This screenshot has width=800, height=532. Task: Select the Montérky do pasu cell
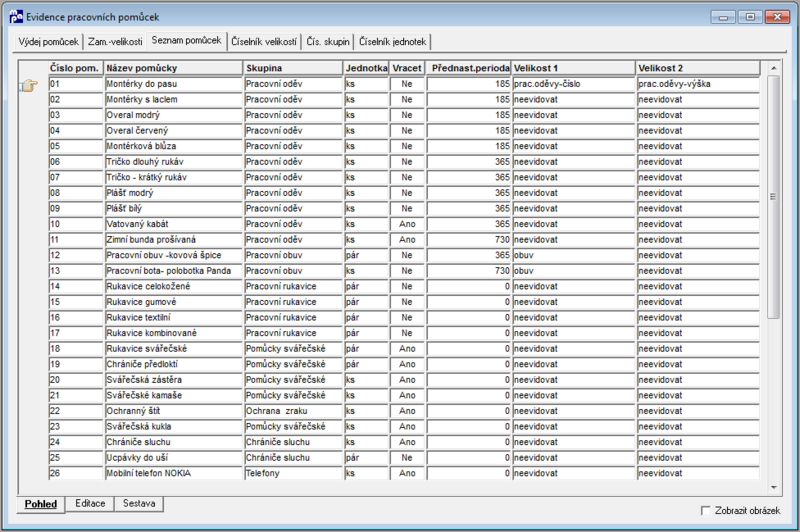(x=173, y=84)
